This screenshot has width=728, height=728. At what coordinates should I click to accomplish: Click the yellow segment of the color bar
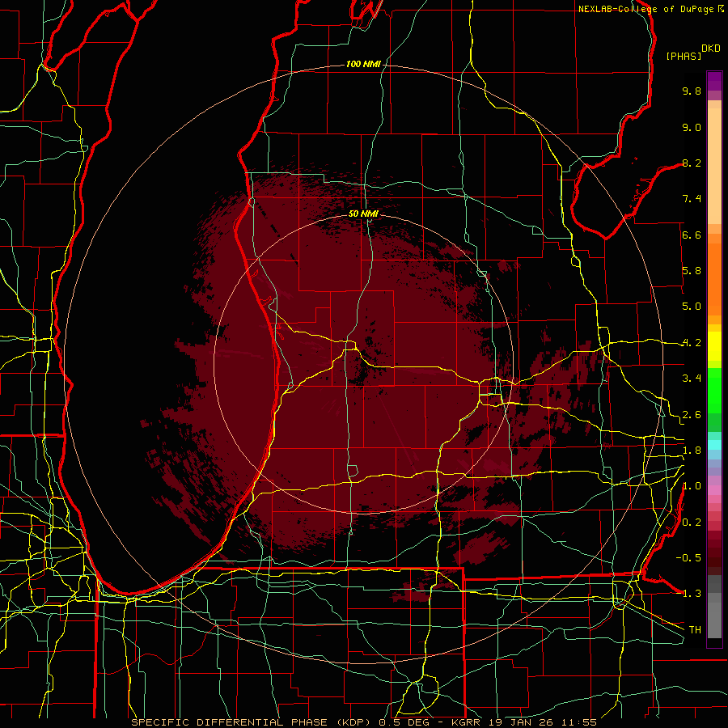[x=714, y=346]
